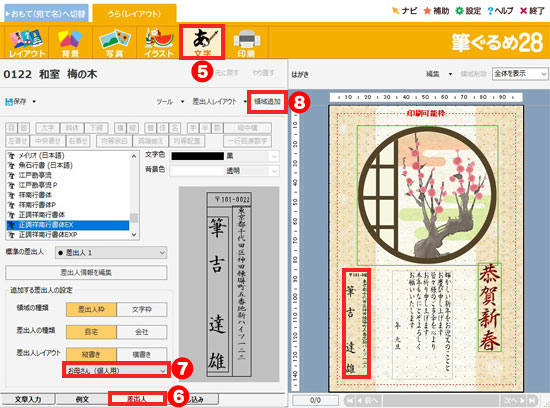
Task: Click 領域削除 button
Action: pos(473,74)
